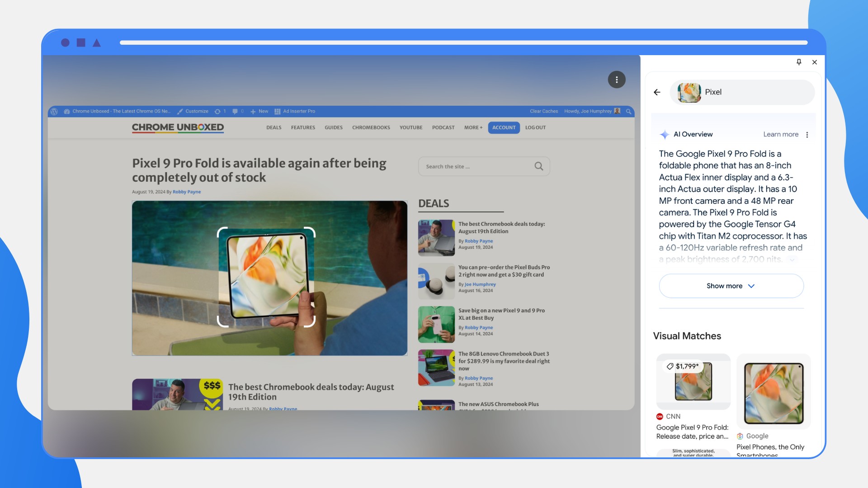Click the CNN source icon
This screenshot has width=868, height=488.
click(660, 417)
